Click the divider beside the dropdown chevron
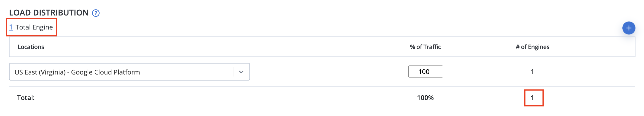644x116 pixels. [x=233, y=72]
